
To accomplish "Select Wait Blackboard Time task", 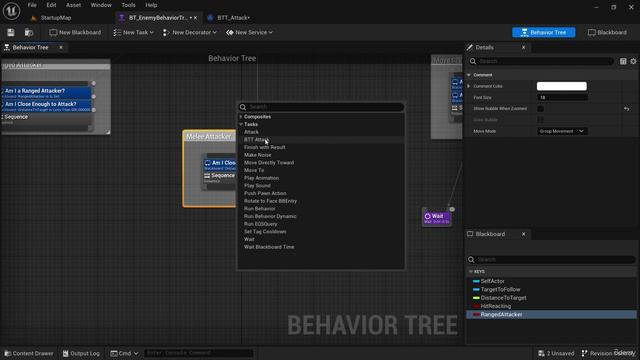I will click(269, 247).
